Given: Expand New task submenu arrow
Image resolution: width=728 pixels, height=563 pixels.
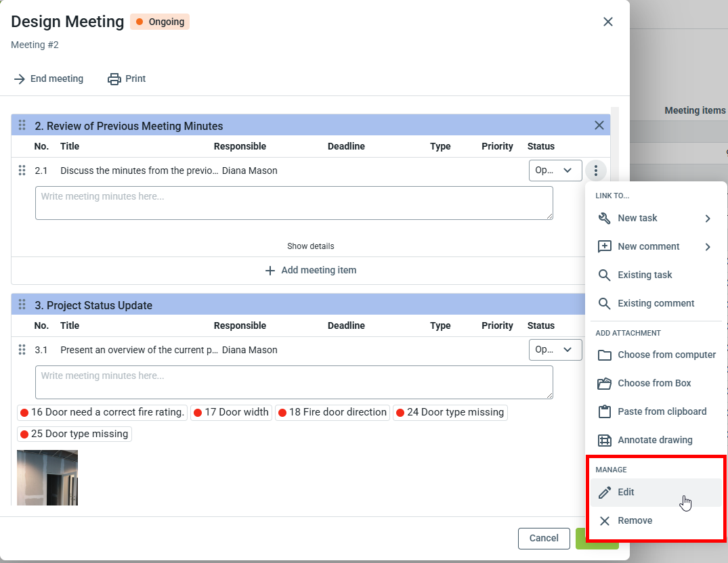Looking at the screenshot, I should 708,219.
